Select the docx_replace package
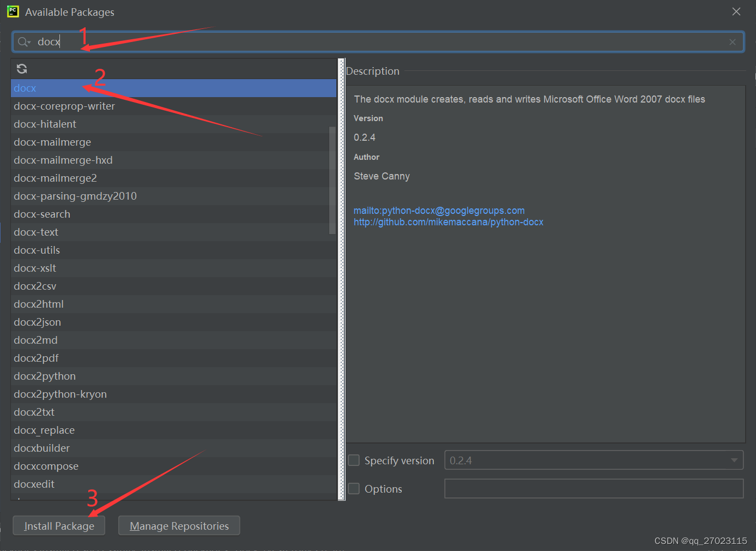The width and height of the screenshot is (756, 551). click(x=174, y=430)
